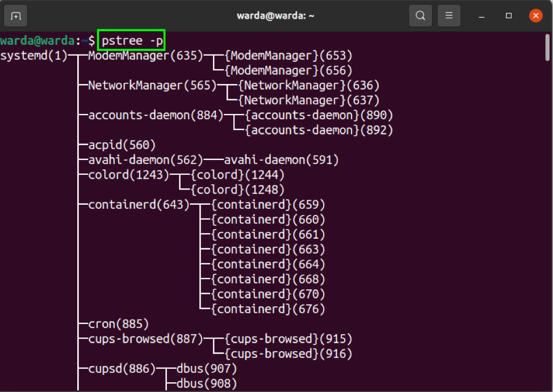Click avahi-daemon(591) child process
Image resolution: width=553 pixels, height=392 pixels.
tap(282, 160)
